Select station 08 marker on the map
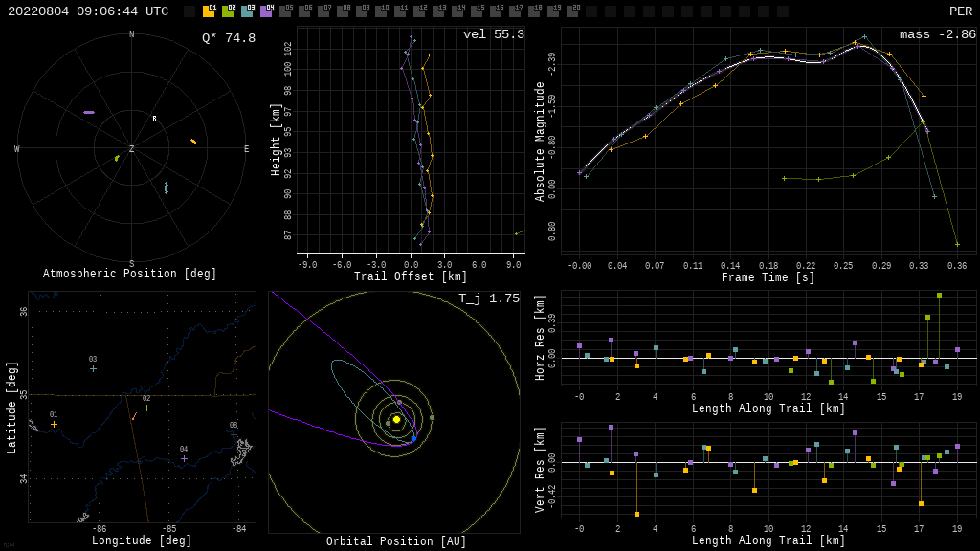 (233, 434)
